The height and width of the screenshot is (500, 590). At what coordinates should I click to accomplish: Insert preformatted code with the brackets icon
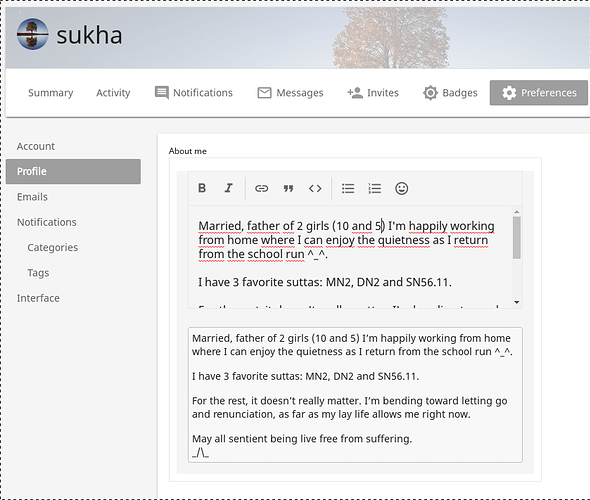(315, 188)
